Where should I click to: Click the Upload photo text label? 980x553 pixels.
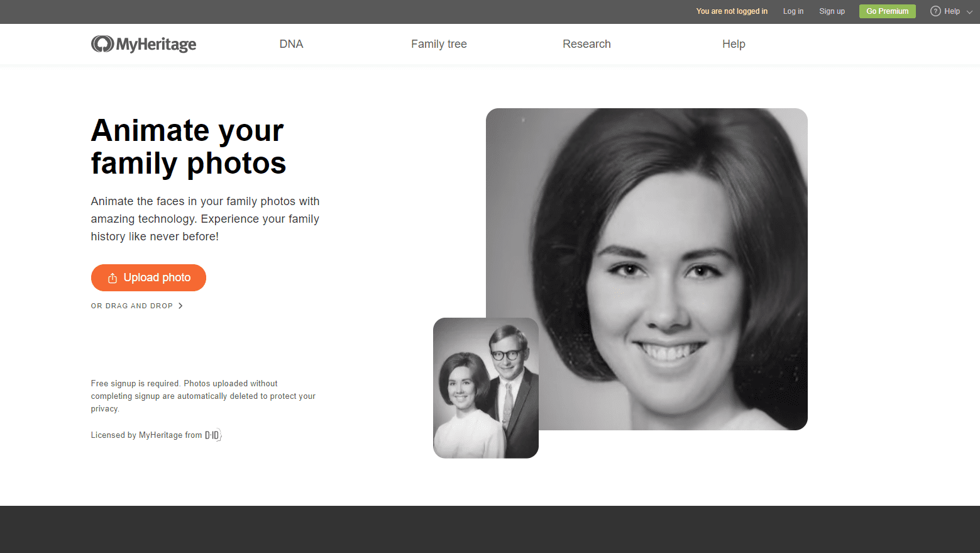[157, 277]
